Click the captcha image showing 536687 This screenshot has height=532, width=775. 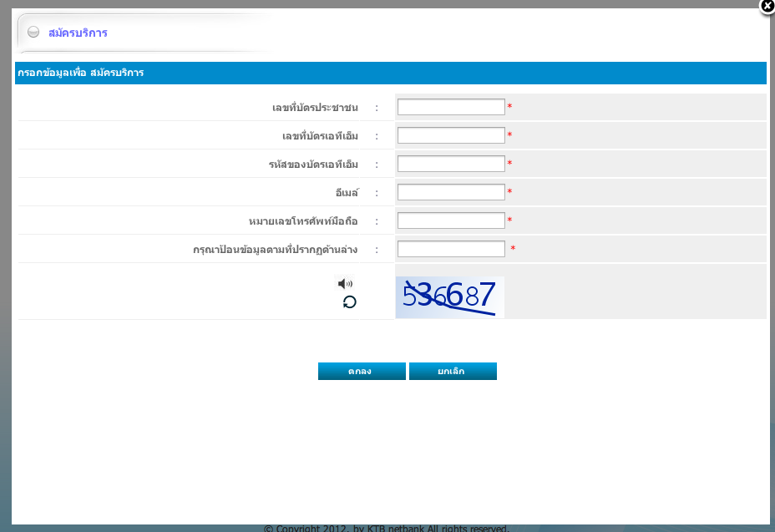tap(449, 297)
